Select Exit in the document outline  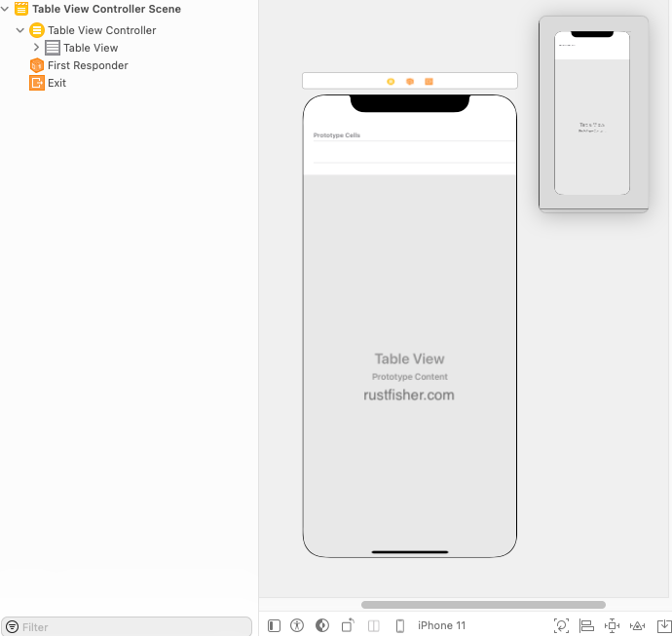[x=56, y=83]
